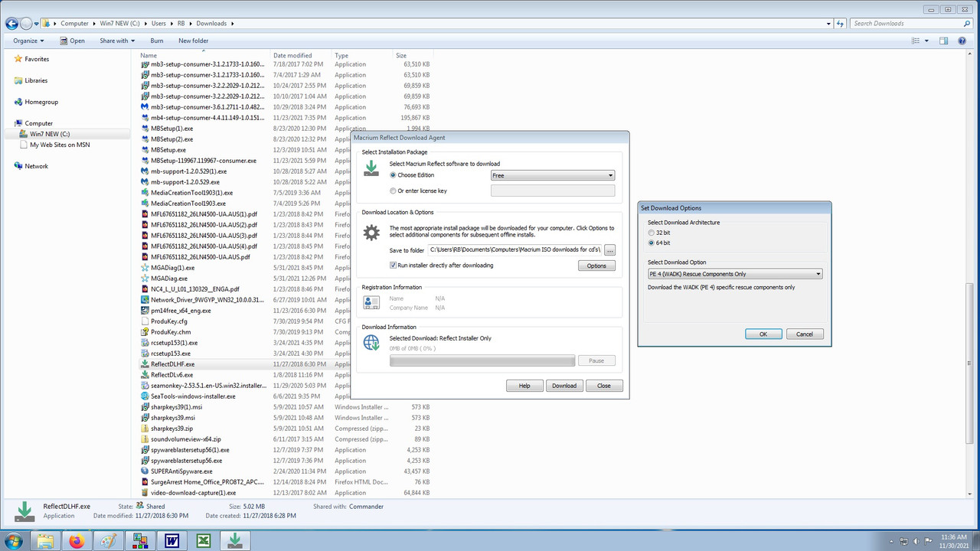Open the Free edition dropdown
980x551 pixels.
(553, 175)
